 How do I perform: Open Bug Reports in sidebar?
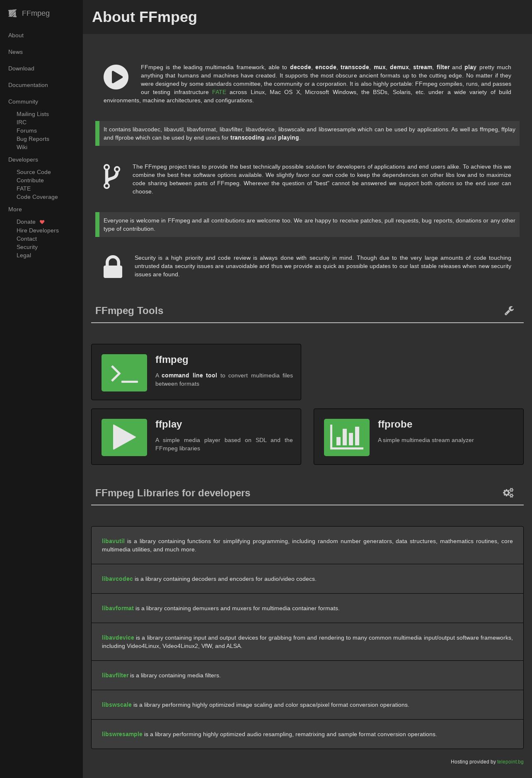[x=33, y=139]
